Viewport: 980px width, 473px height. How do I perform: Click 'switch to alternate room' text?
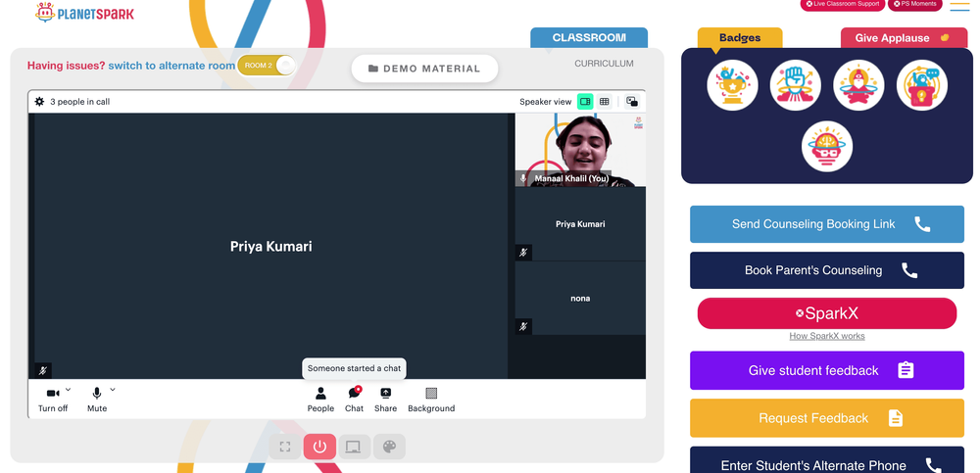pos(171,65)
